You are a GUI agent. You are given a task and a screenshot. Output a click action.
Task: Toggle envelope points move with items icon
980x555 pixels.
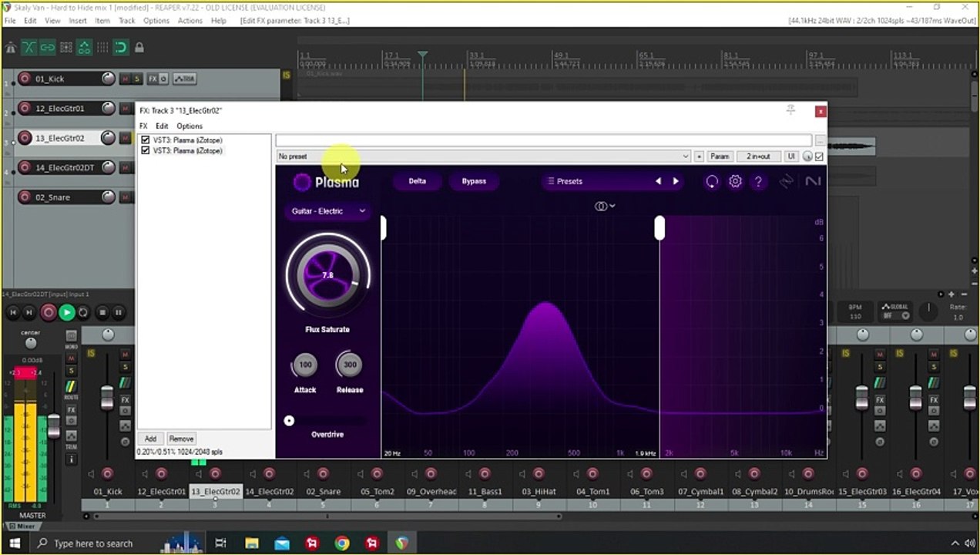coord(85,48)
